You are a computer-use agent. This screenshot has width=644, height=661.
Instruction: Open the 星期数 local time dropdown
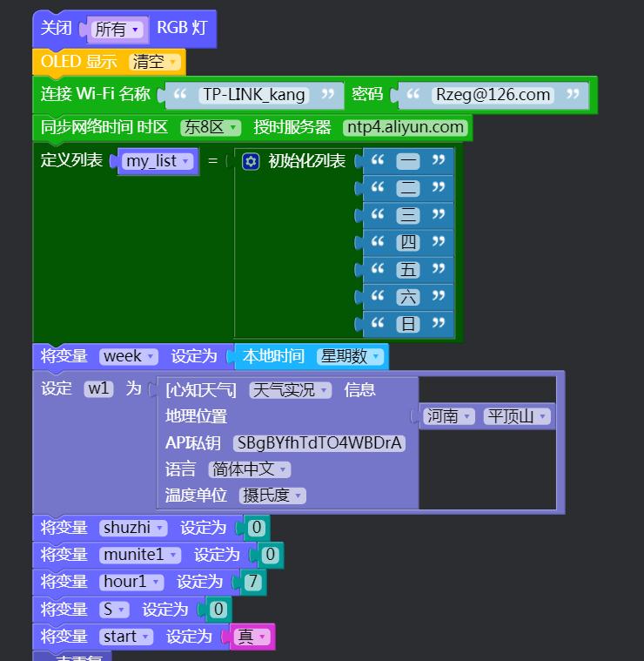click(x=350, y=357)
